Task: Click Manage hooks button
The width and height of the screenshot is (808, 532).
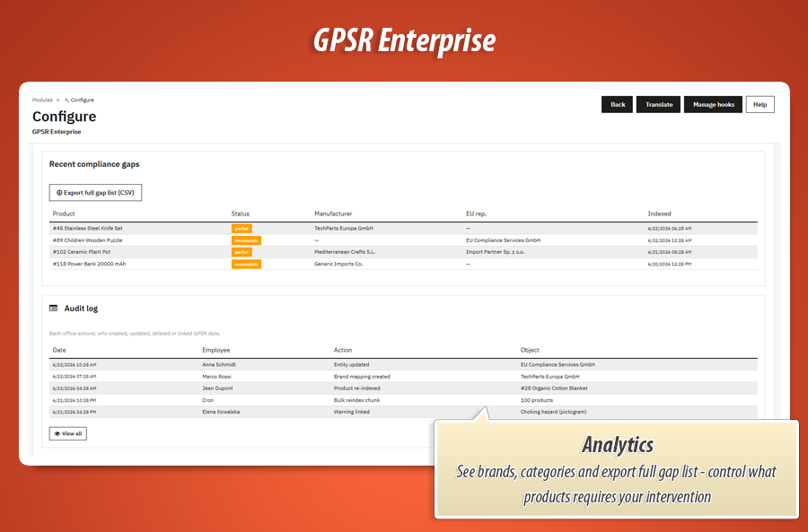Action: tap(713, 105)
